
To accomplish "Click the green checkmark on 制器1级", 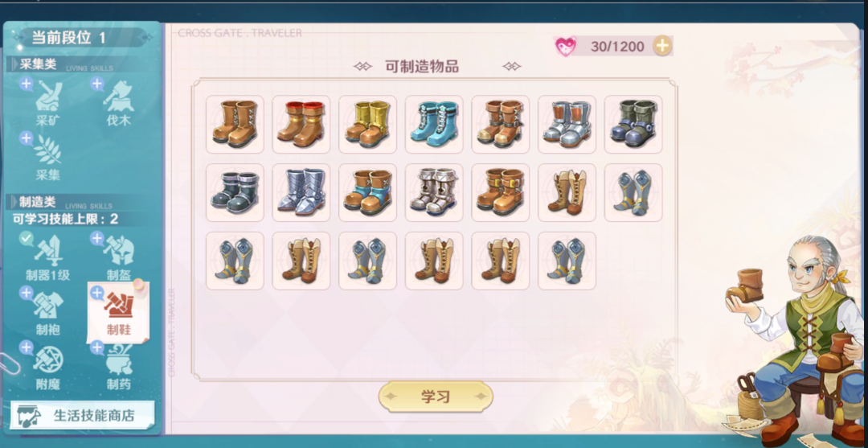I will [x=26, y=239].
